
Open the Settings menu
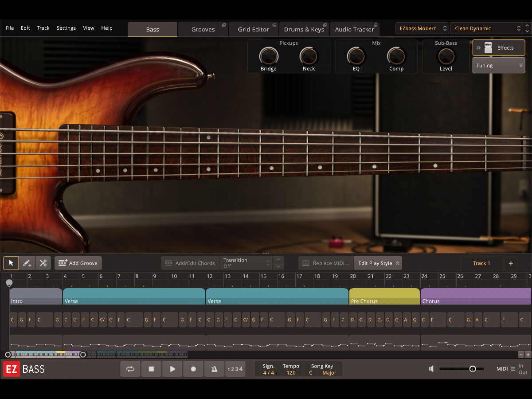66,28
